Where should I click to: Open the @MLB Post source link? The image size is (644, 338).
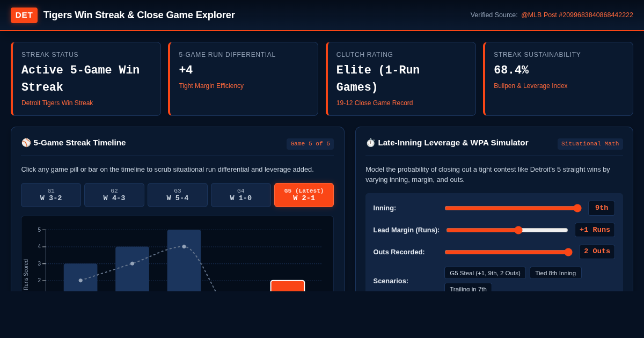tap(577, 15)
